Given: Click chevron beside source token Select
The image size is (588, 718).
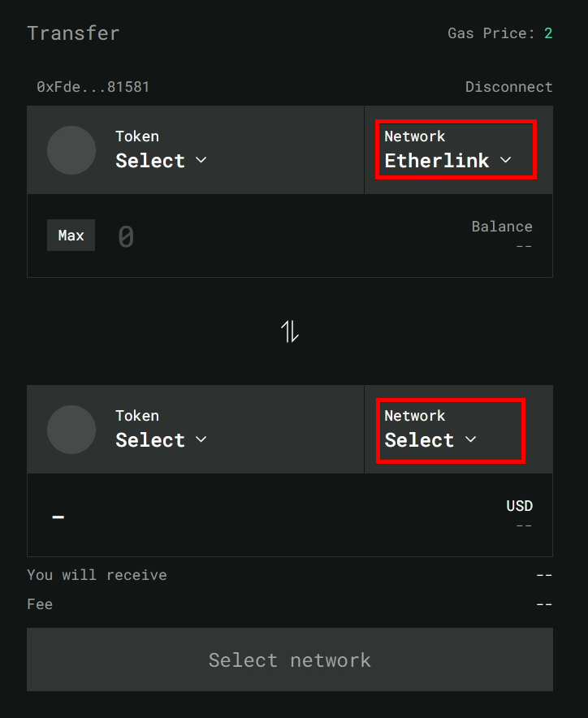Looking at the screenshot, I should tap(201, 160).
